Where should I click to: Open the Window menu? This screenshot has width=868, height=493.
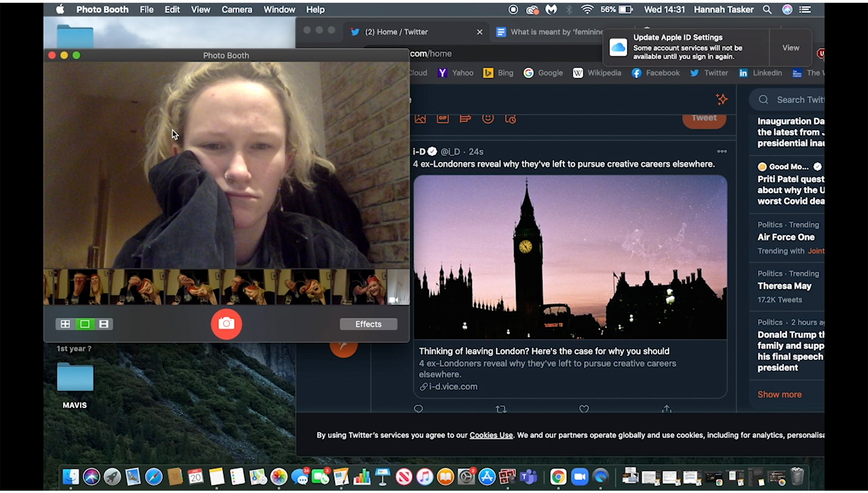coord(279,9)
